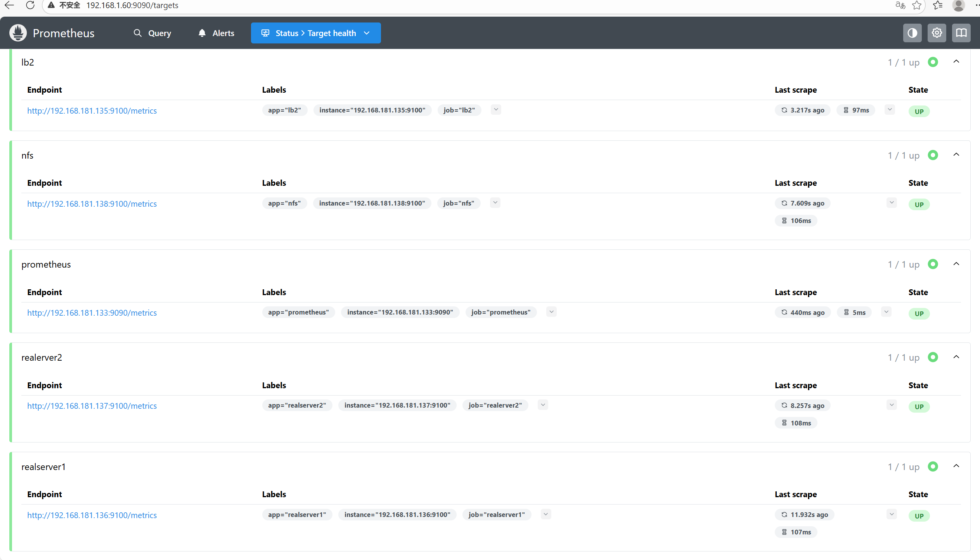Click the browser translate icon
Viewport: 980px width, 560px height.
pos(900,5)
